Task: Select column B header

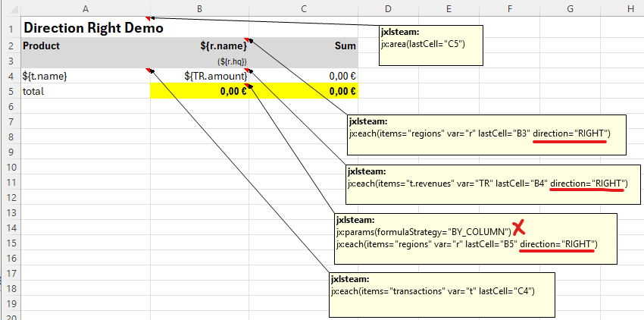Action: coord(199,8)
